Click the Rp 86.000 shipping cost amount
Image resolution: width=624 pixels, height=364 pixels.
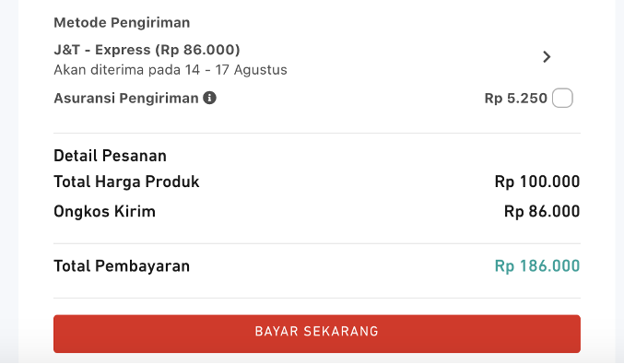(x=542, y=211)
